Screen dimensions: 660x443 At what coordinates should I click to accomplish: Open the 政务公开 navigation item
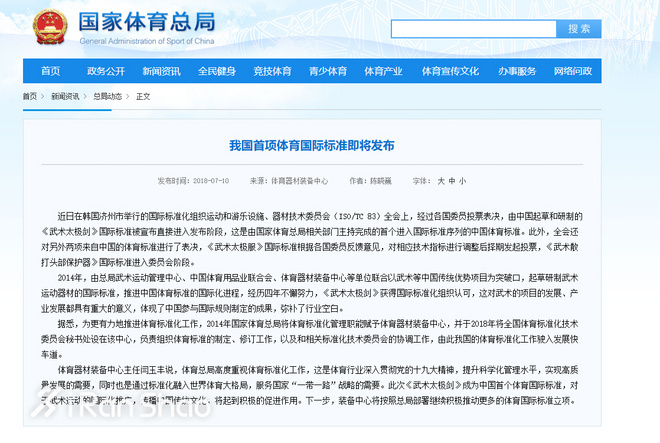pos(106,71)
